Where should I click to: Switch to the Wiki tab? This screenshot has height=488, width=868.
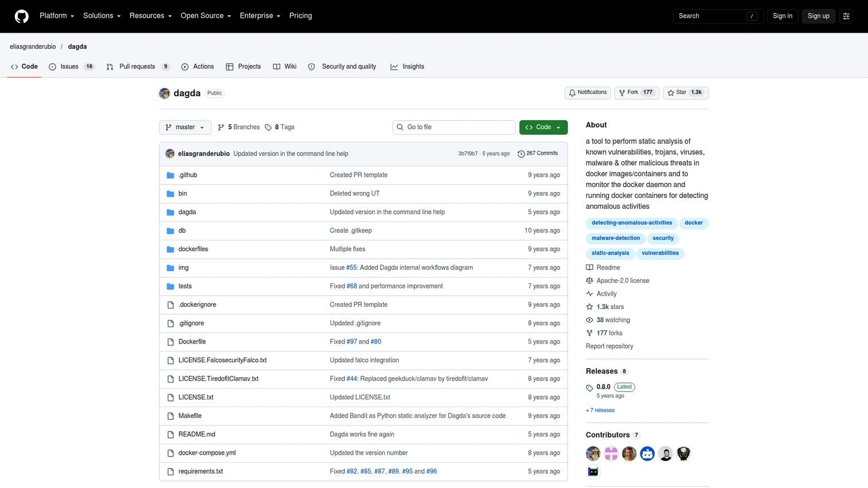(285, 67)
